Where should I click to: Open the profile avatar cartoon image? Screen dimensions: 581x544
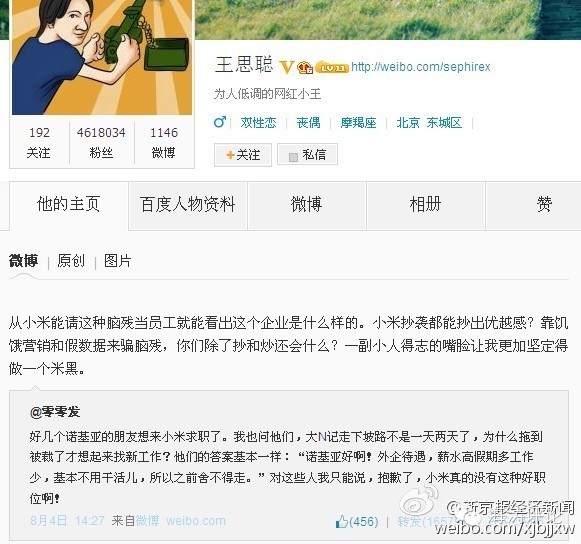(x=102, y=57)
